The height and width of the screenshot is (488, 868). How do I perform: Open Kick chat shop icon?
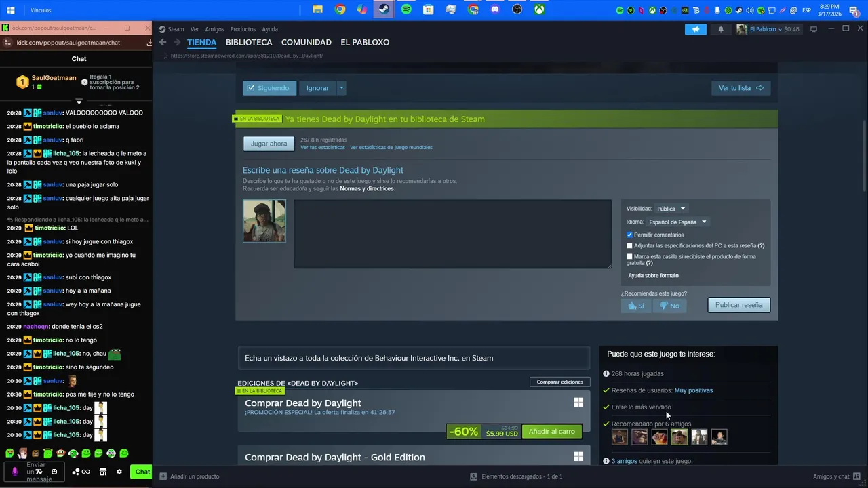click(x=103, y=472)
